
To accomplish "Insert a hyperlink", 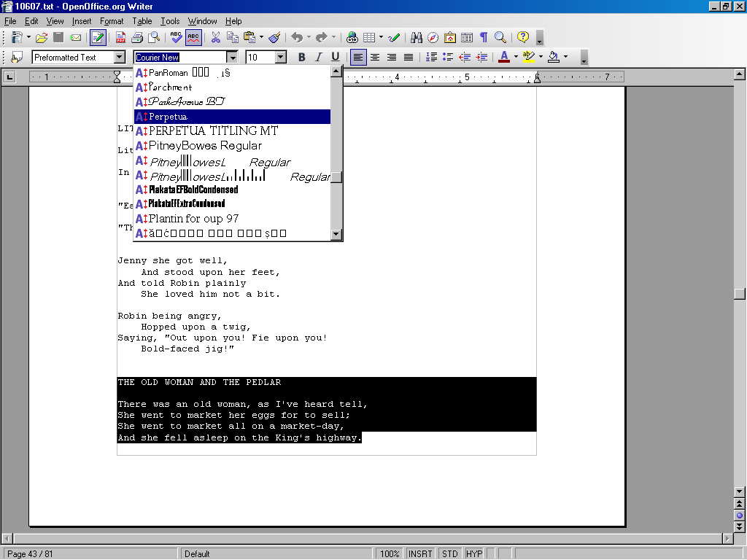I will click(352, 37).
